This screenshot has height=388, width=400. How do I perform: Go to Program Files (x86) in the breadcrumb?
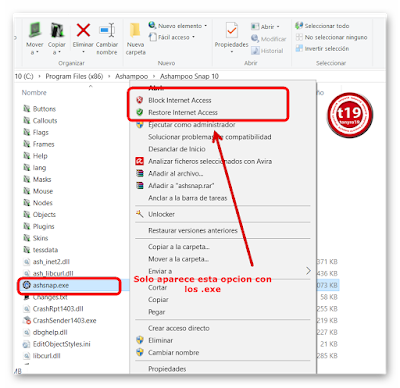(x=74, y=76)
